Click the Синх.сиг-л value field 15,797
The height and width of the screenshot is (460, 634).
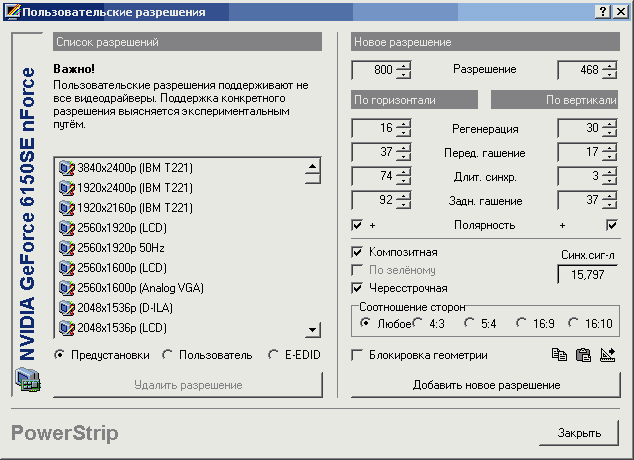[x=586, y=273]
